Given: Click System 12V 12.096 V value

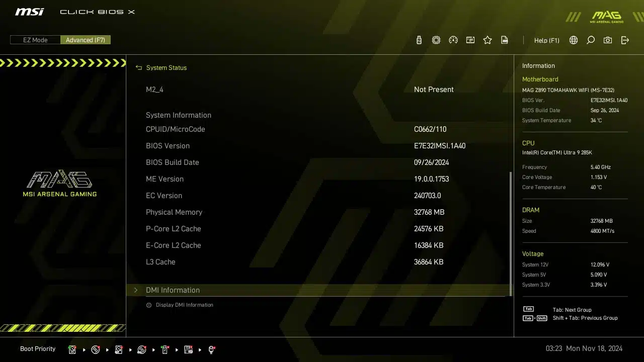Looking at the screenshot, I should pos(600,265).
